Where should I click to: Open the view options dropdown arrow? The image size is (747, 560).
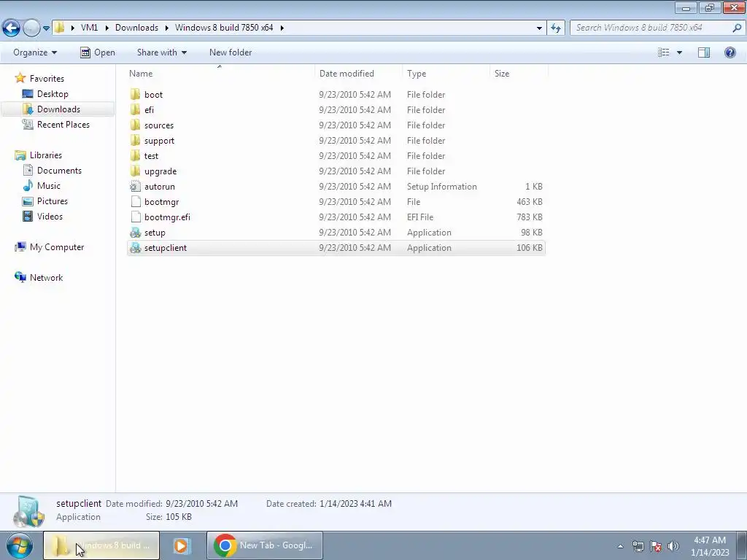(679, 52)
